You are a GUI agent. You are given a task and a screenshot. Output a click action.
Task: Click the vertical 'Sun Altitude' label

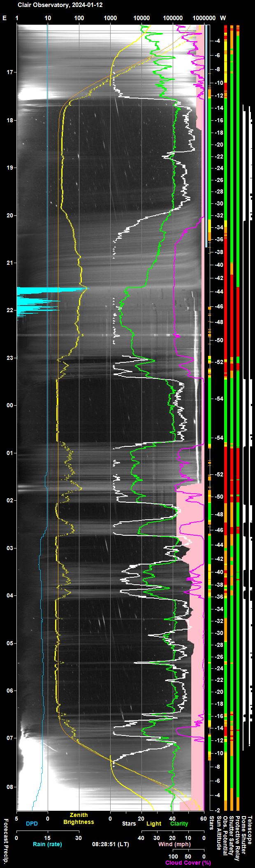click(x=219, y=833)
